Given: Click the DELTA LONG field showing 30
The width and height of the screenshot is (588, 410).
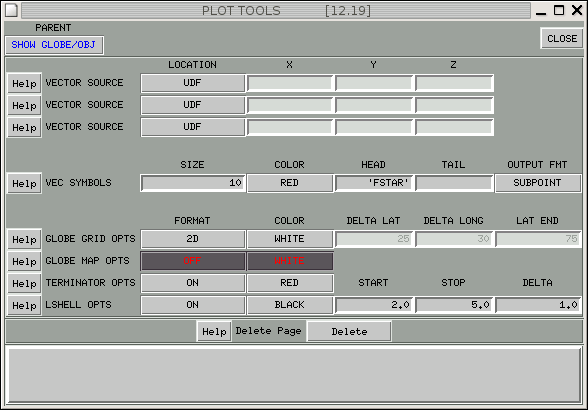Looking at the screenshot, I should click(454, 239).
